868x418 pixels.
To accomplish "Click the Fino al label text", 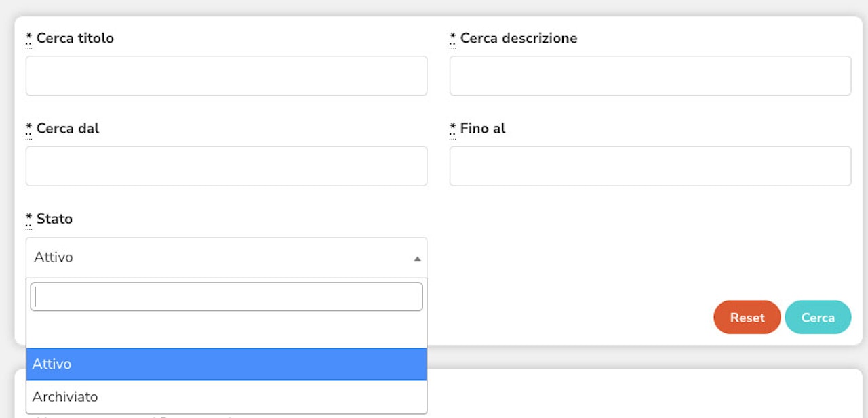I will coord(482,128).
